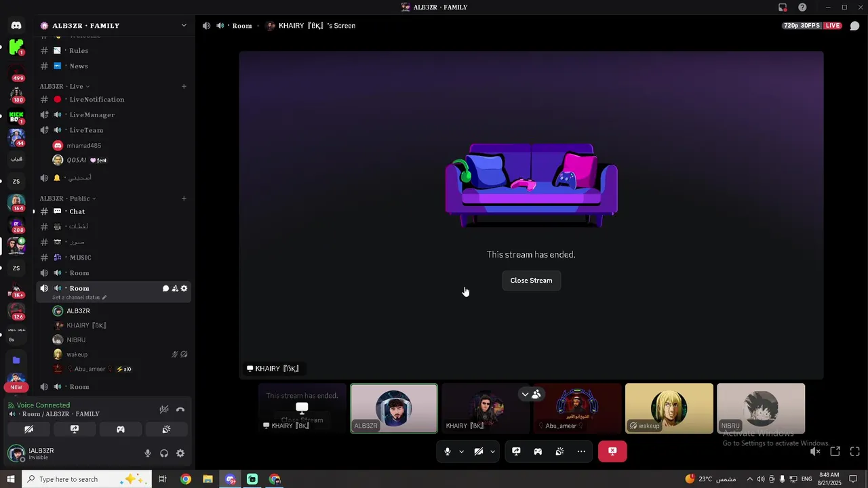Open camera options arrow
This screenshot has height=488, width=868.
coord(493,451)
